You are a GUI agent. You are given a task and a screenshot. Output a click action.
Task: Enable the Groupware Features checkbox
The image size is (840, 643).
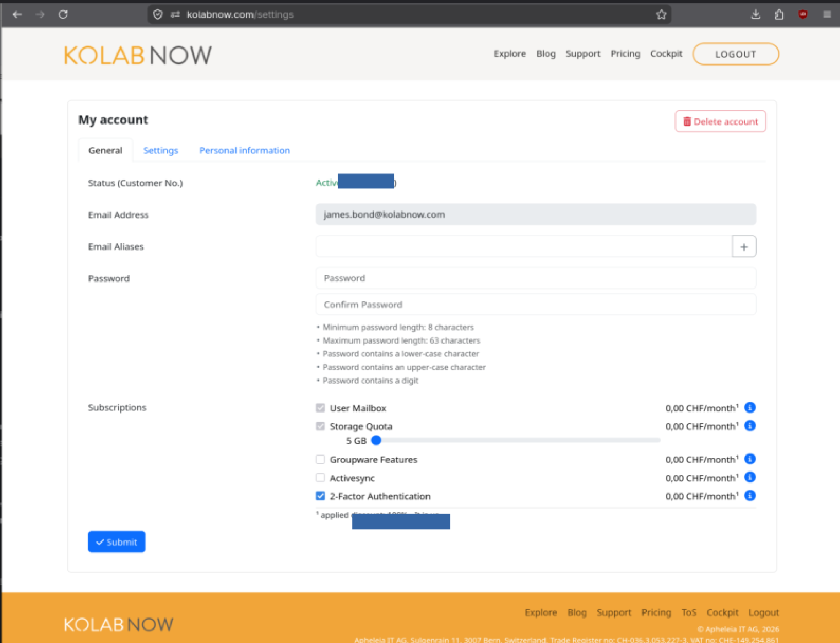[320, 459]
